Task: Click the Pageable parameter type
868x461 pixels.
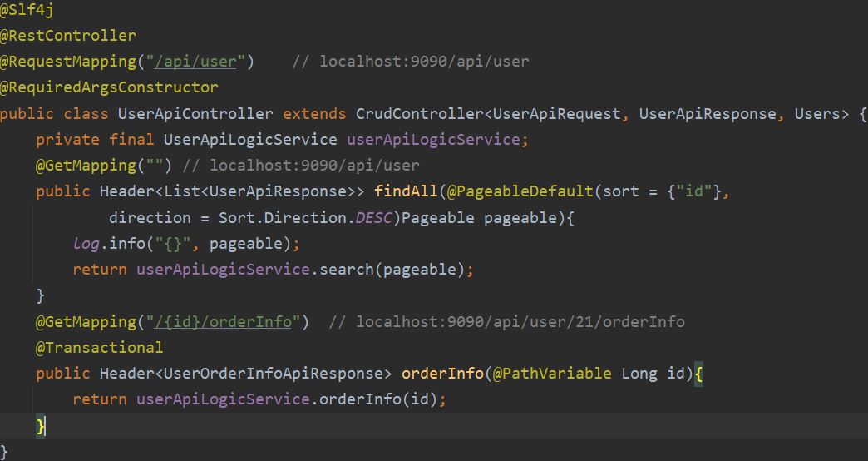Action: (x=437, y=217)
